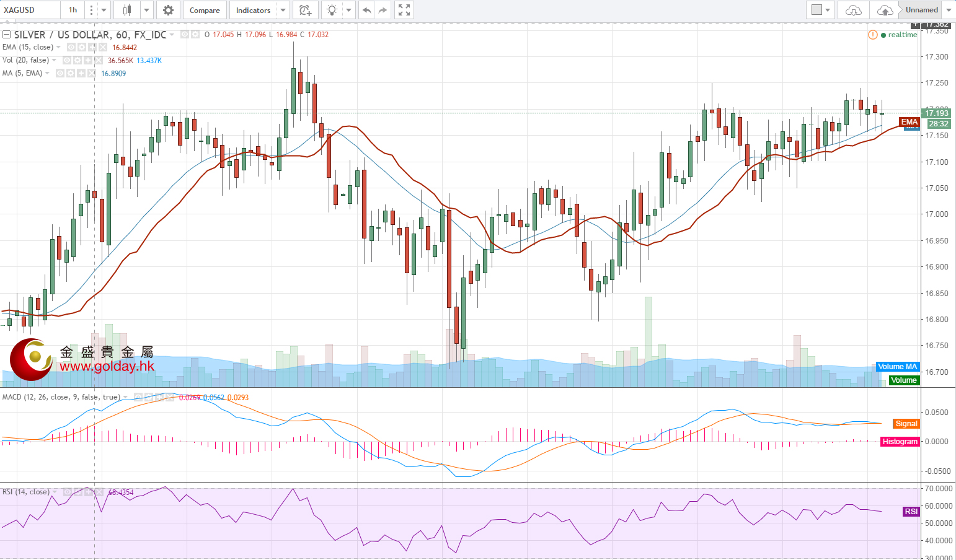Open MACD indicator settings gear
The height and width of the screenshot is (560, 956).
pyautogui.click(x=149, y=397)
